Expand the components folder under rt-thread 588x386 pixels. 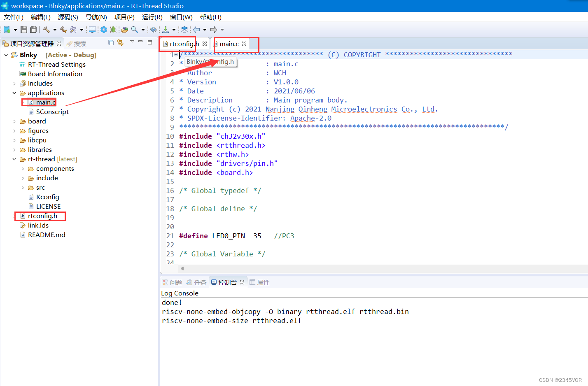point(23,168)
